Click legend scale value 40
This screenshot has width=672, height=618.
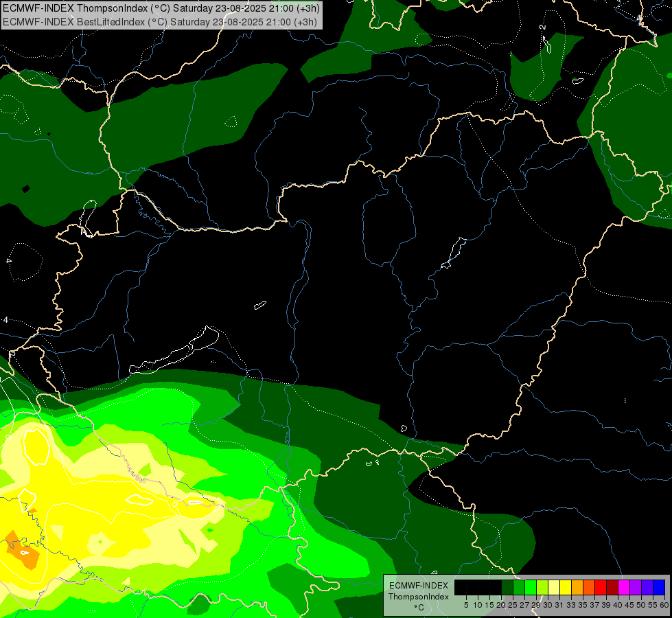[618, 605]
